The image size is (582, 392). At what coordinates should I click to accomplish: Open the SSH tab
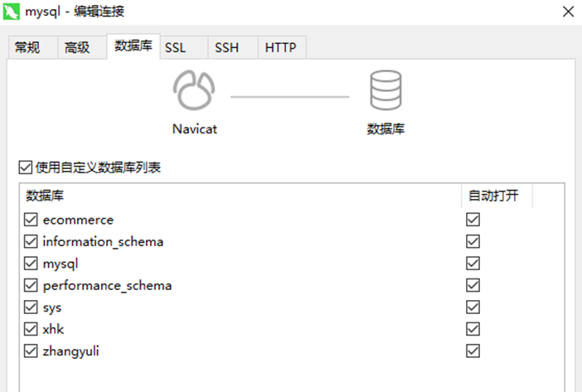point(226,48)
